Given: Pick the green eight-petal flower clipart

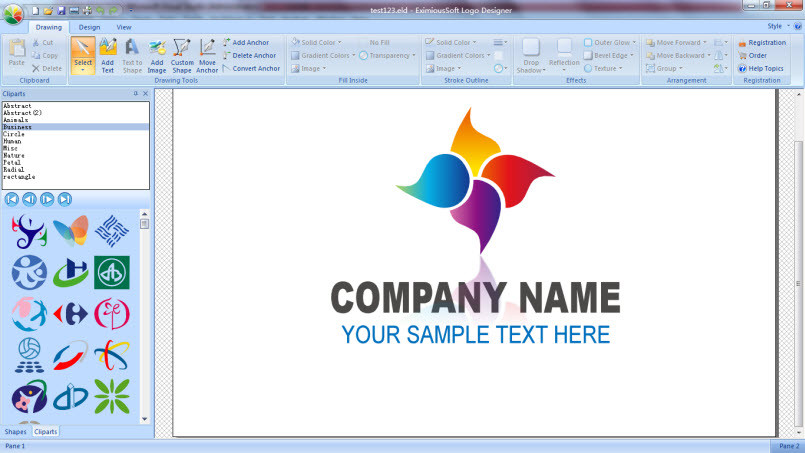Looking at the screenshot, I should pyautogui.click(x=112, y=397).
